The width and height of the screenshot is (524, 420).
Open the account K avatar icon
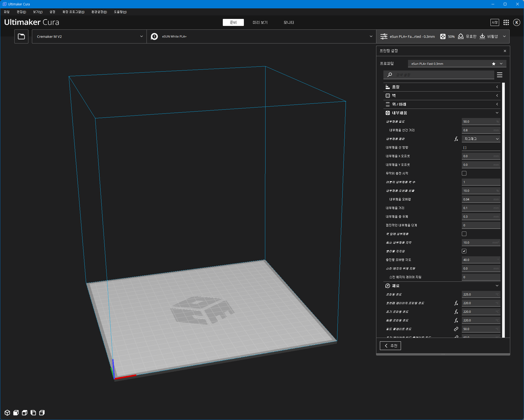516,22
